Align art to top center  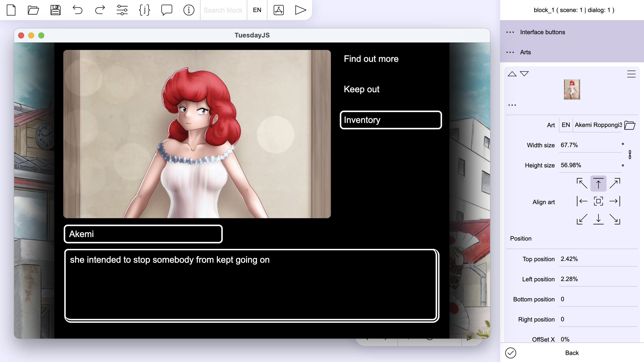(x=598, y=183)
